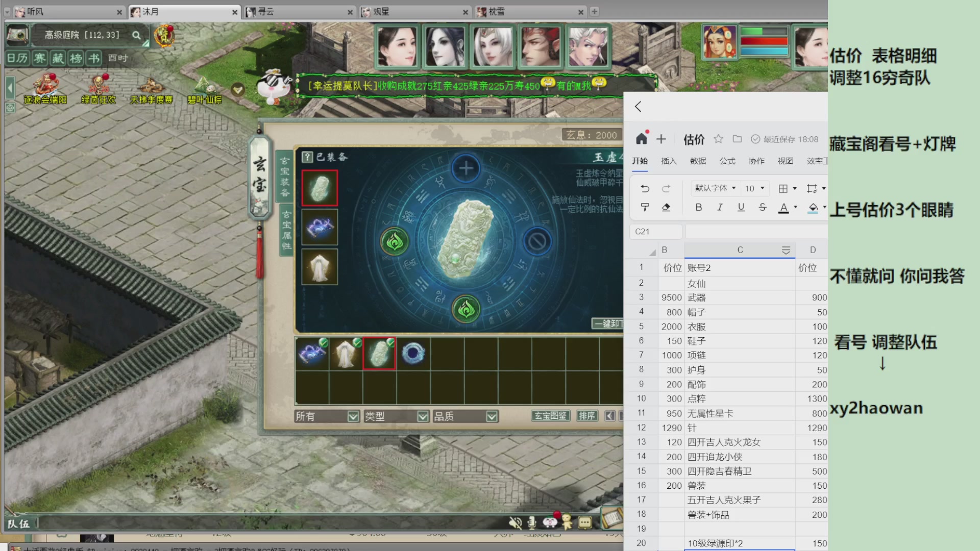Click the microphone voice icon in chat bar

coord(531,522)
